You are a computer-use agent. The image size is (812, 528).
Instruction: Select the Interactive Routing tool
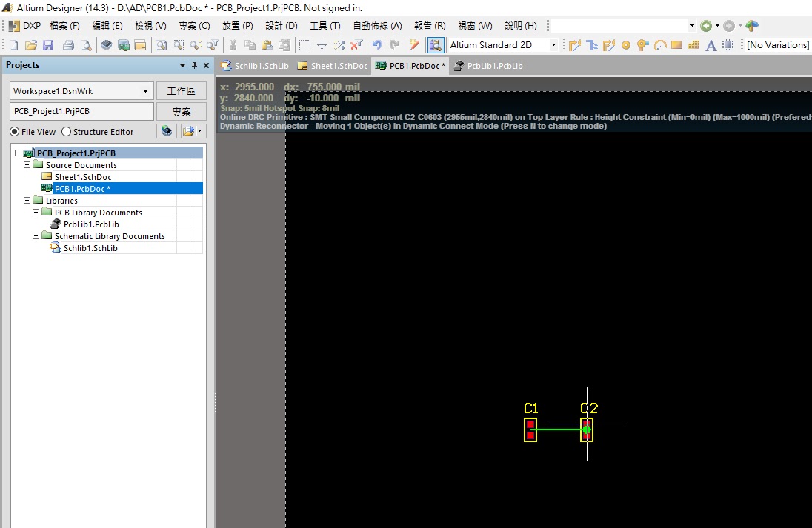tap(574, 45)
